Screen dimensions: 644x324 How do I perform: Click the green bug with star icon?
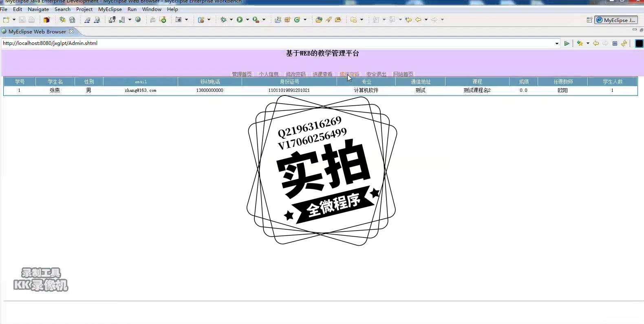click(62, 20)
